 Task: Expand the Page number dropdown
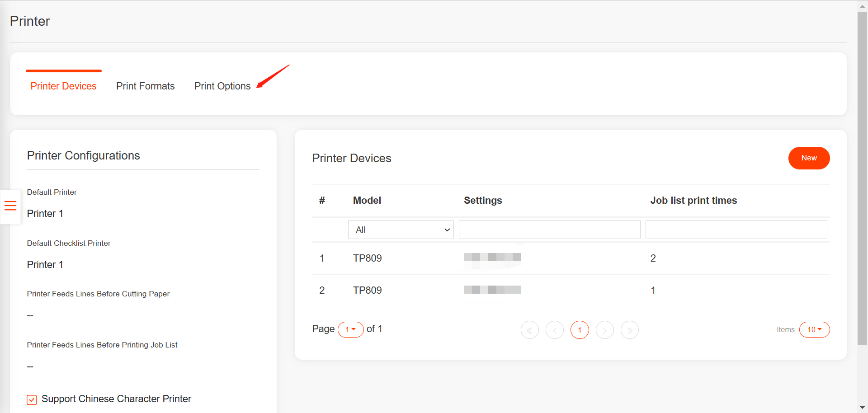[350, 330]
